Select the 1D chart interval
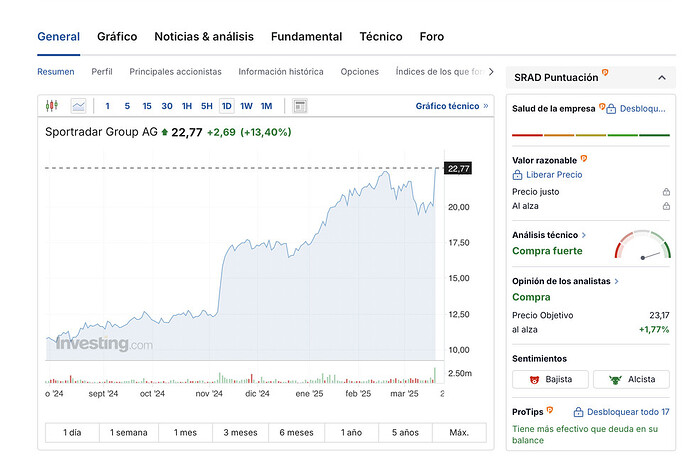Image resolution: width=690 pixels, height=470 pixels. coord(227,106)
